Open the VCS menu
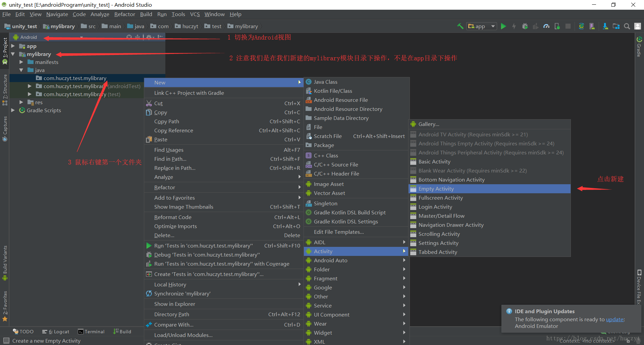This screenshot has width=644, height=345. click(x=195, y=14)
